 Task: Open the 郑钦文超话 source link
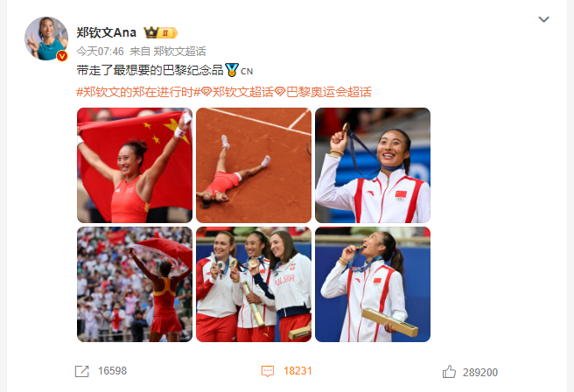(x=179, y=52)
